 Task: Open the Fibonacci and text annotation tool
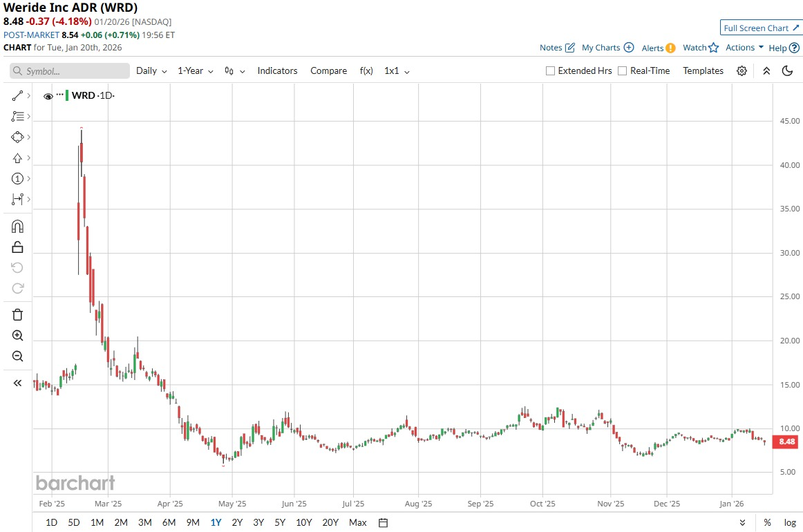pyautogui.click(x=17, y=116)
